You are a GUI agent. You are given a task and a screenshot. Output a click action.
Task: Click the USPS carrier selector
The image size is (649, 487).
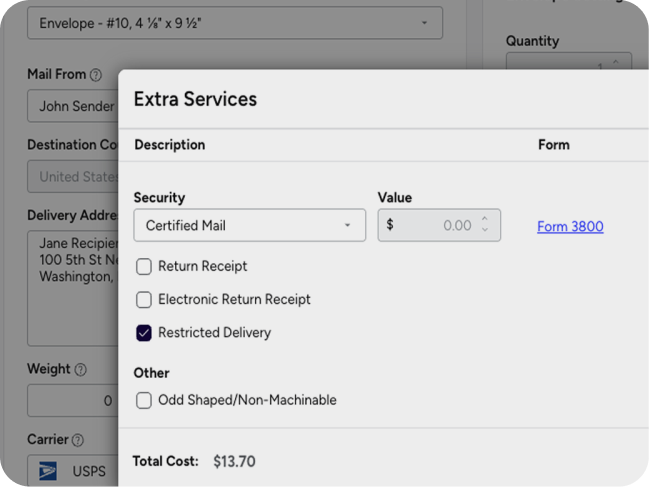(x=73, y=471)
